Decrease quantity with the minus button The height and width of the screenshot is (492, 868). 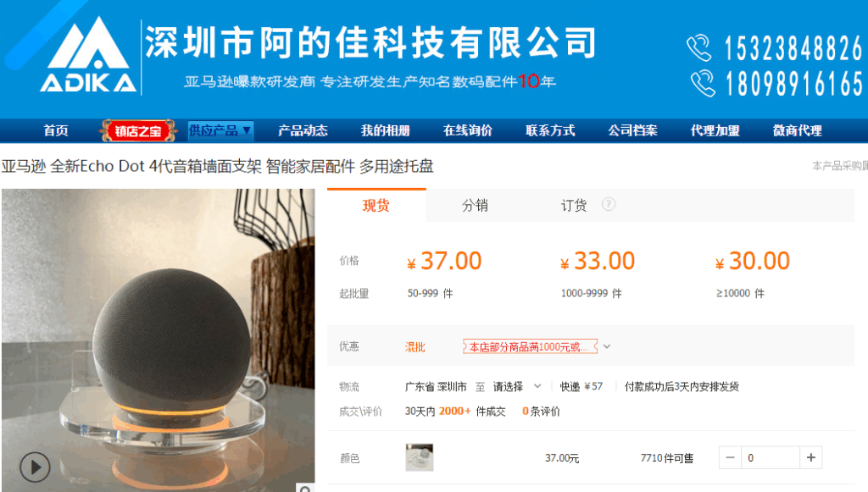pos(730,458)
